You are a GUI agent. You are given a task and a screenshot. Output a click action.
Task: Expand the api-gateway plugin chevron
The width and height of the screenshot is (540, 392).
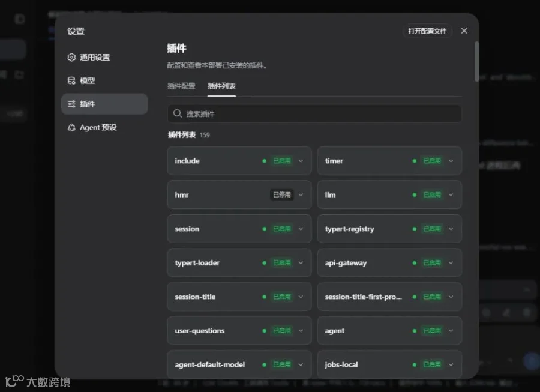point(451,262)
